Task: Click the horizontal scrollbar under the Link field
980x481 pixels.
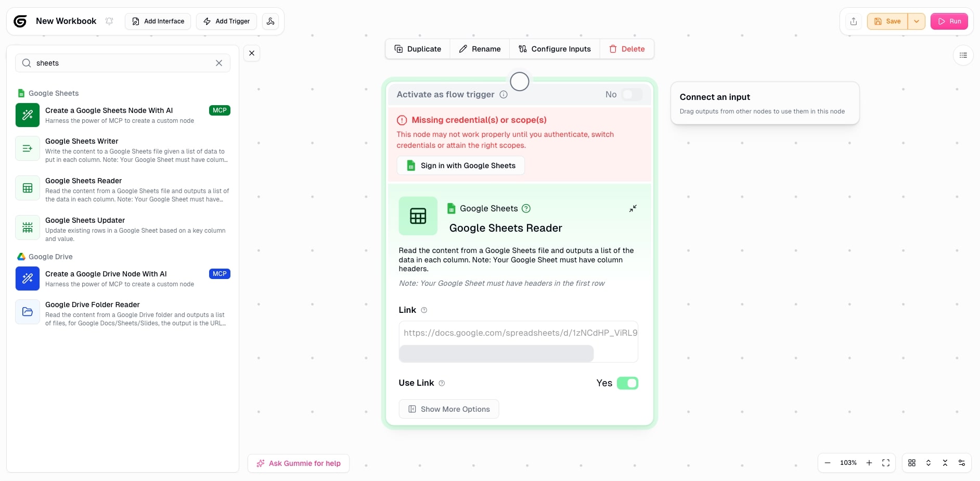Action: (496, 353)
